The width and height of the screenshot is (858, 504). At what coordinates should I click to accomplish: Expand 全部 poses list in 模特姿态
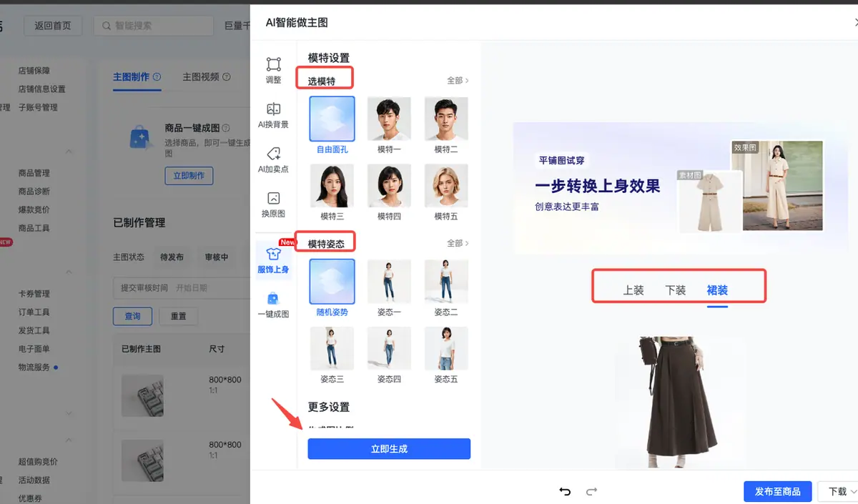point(458,243)
